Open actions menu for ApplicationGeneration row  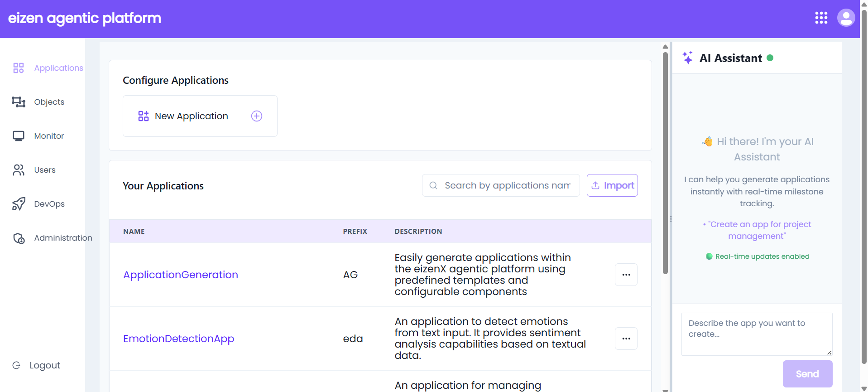point(626,275)
